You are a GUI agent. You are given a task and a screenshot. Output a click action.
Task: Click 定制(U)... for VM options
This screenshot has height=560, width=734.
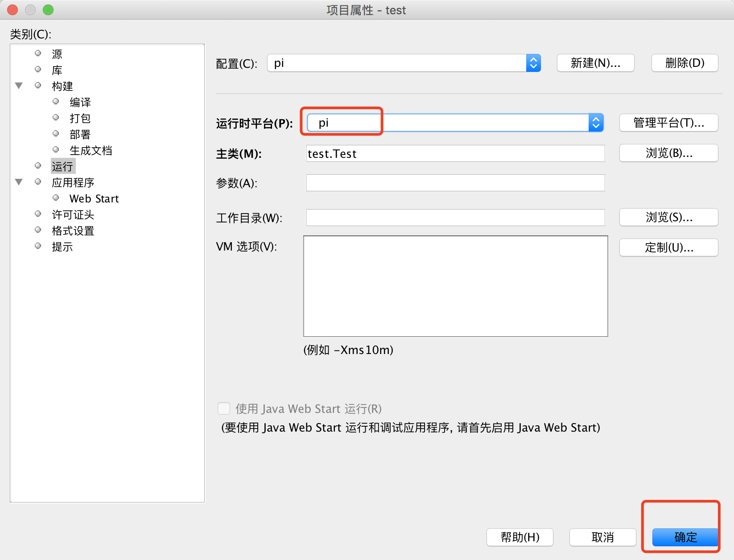click(x=669, y=247)
